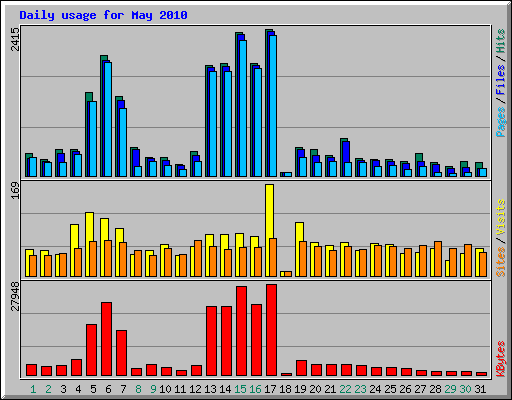Click the tallest red KBytes bar for day 17

coord(271,330)
